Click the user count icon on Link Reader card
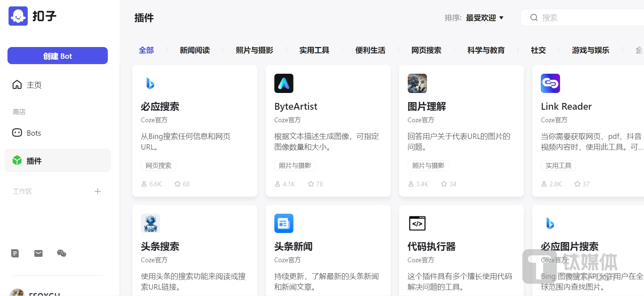 (x=544, y=184)
